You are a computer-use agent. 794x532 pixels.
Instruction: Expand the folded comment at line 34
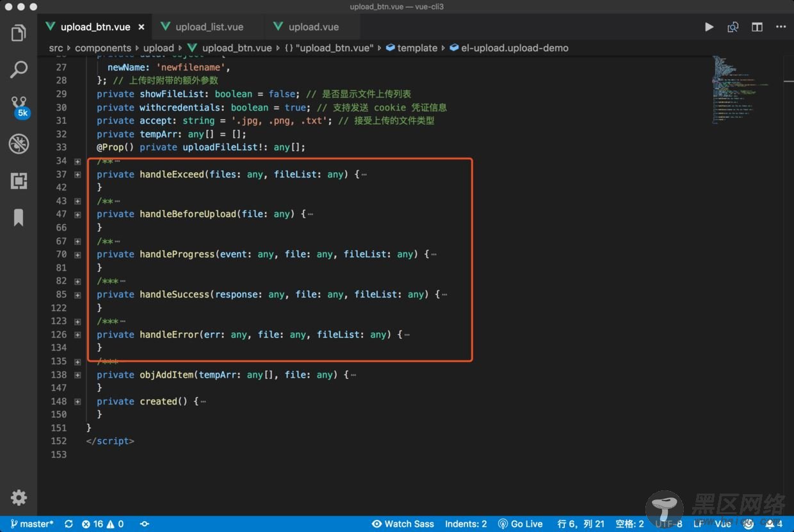[77, 161]
